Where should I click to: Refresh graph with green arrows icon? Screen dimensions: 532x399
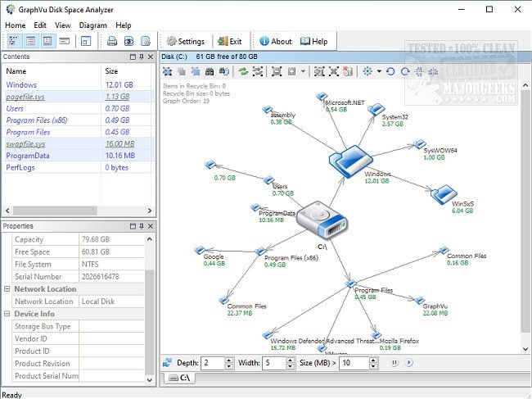click(243, 71)
